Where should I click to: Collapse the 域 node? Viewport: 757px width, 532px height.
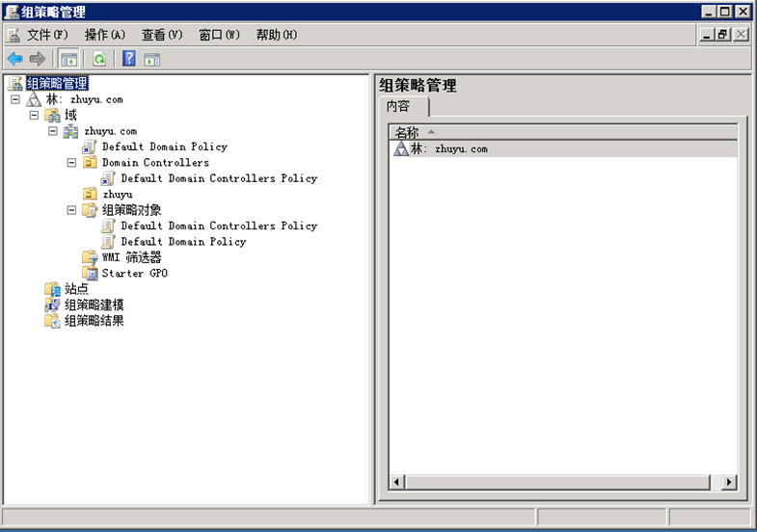point(34,116)
